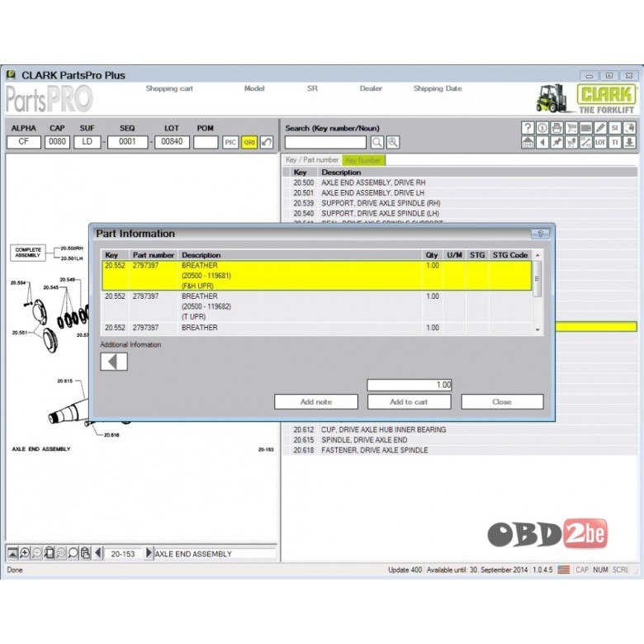This screenshot has width=644, height=644.
Task: Click the SUF field containing LD
Action: [x=87, y=142]
